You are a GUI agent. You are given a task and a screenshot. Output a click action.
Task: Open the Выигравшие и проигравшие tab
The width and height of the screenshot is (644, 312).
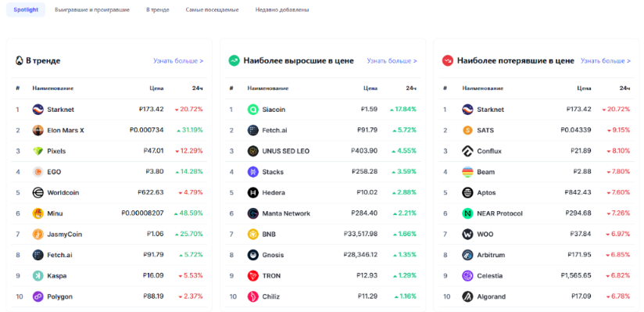(x=92, y=10)
